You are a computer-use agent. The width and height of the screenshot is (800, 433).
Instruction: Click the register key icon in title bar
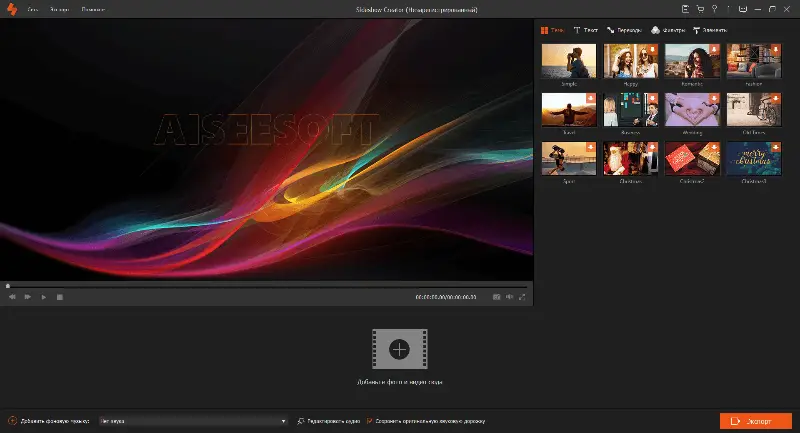click(x=714, y=9)
